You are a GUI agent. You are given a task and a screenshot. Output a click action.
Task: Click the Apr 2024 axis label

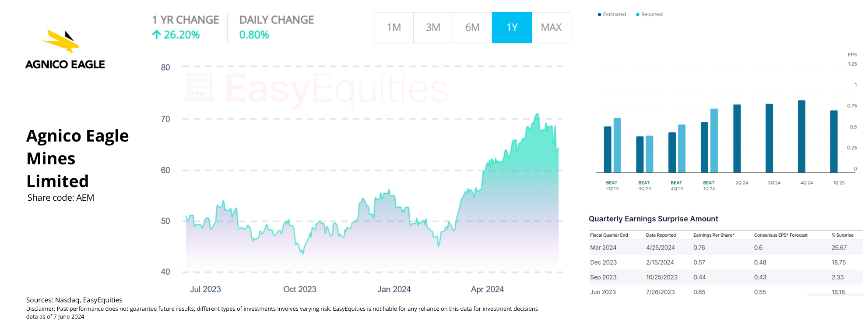487,289
